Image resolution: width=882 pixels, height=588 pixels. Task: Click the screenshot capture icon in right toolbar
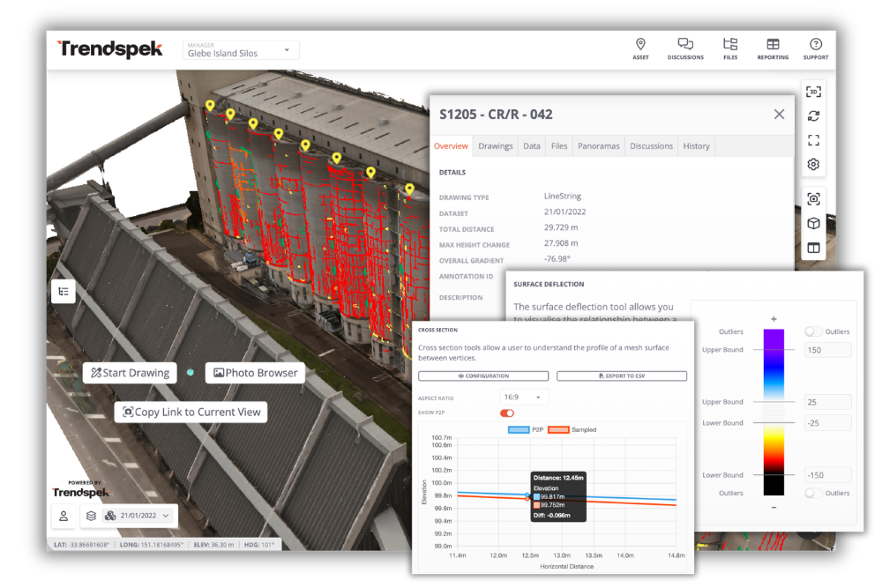813,199
